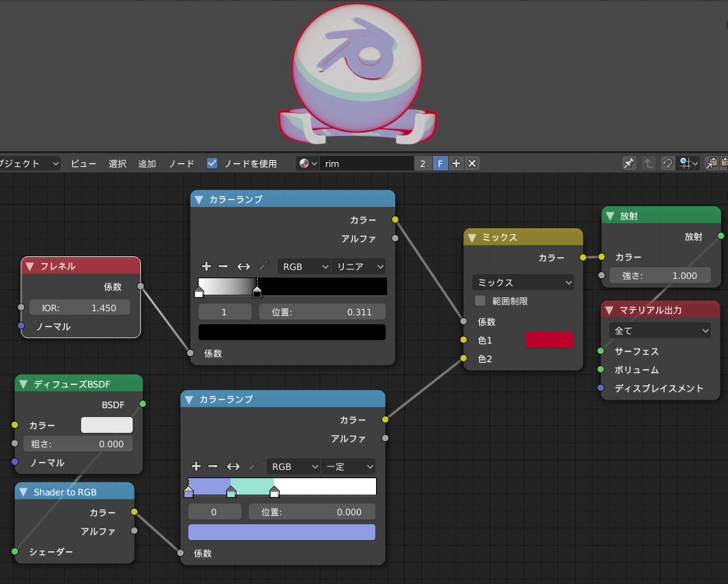
Task: Select the purple stop in the 一定 ramp
Action: coord(188,492)
